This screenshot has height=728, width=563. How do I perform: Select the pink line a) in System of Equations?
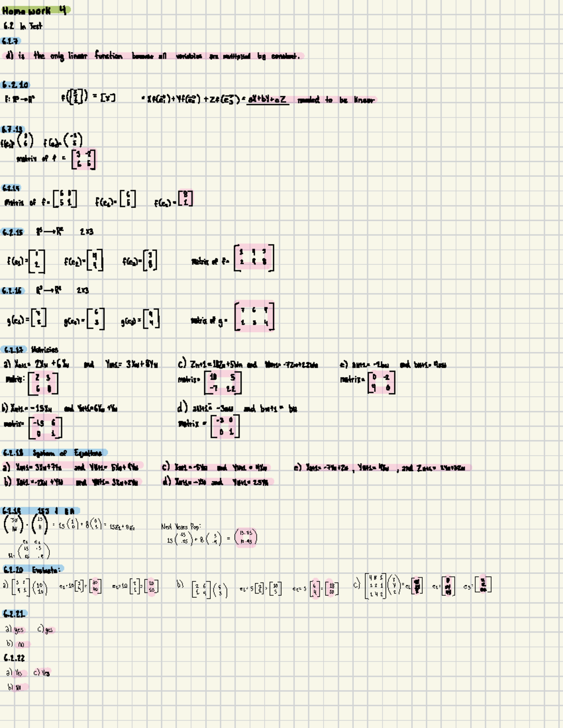(72, 467)
